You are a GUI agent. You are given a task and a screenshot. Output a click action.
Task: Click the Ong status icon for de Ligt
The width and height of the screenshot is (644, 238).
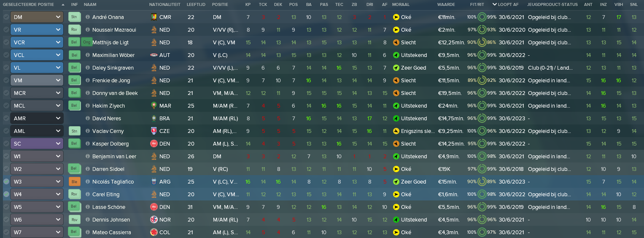(x=86, y=43)
